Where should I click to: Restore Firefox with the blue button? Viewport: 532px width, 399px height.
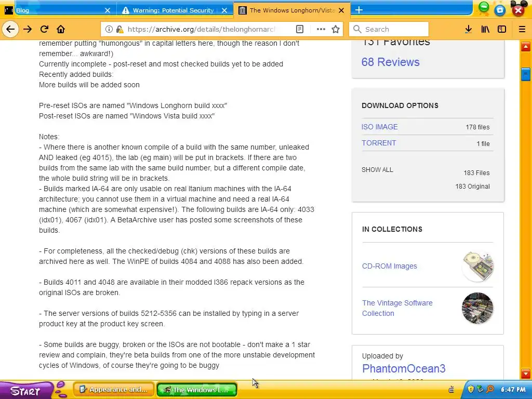coord(500,10)
